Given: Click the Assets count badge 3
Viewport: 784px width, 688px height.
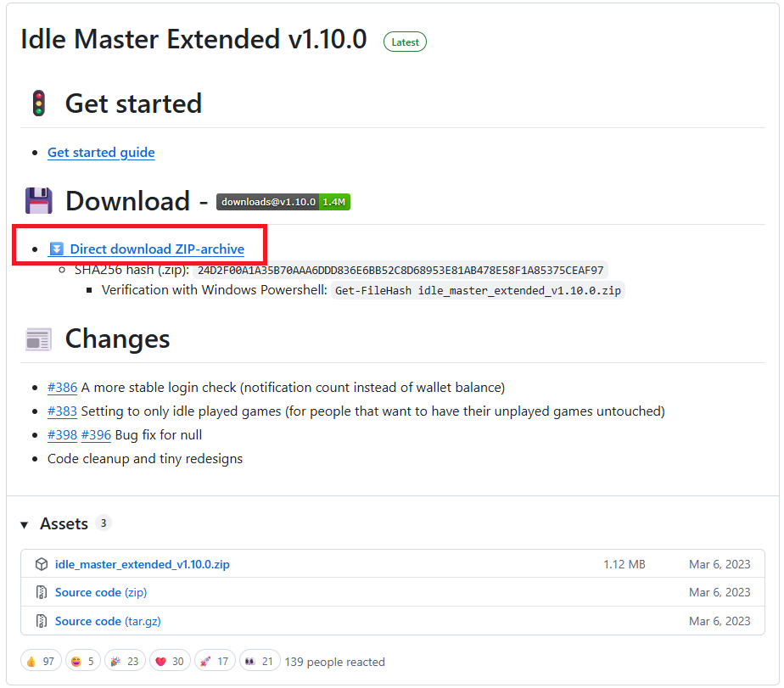Looking at the screenshot, I should 104,523.
